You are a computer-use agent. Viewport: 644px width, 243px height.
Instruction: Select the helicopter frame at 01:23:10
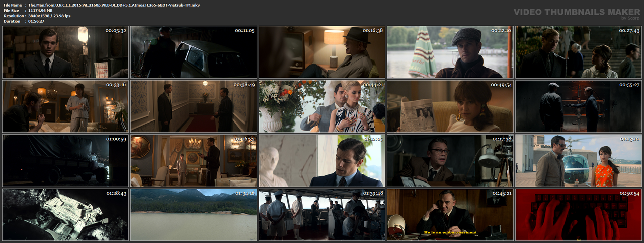pyautogui.click(x=579, y=160)
